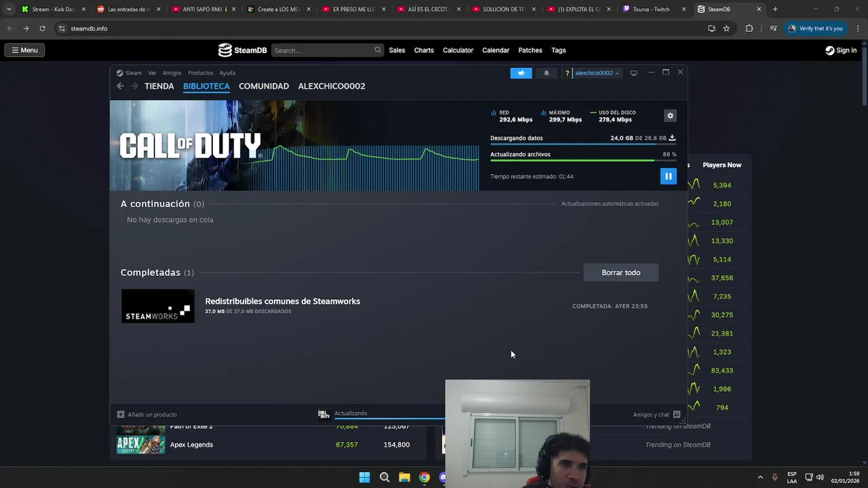Click the taskbar volume speaker icon
Screen dimensions: 868x488
tap(820, 477)
